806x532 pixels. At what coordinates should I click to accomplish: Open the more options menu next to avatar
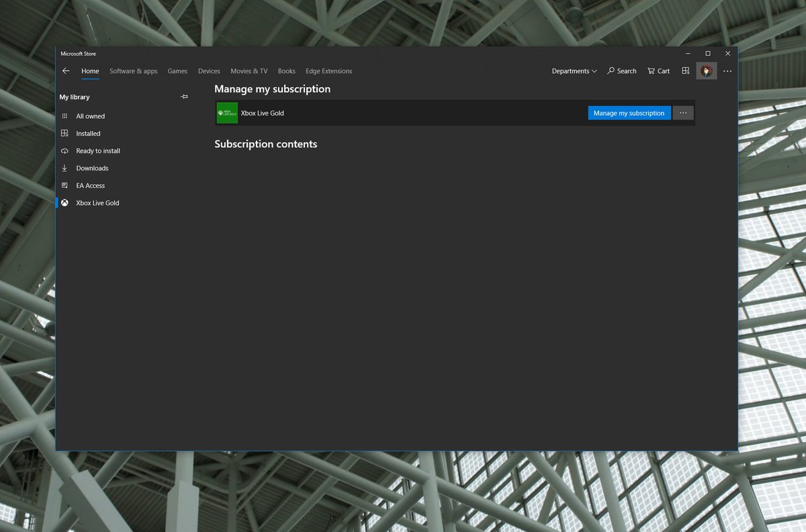pyautogui.click(x=727, y=71)
